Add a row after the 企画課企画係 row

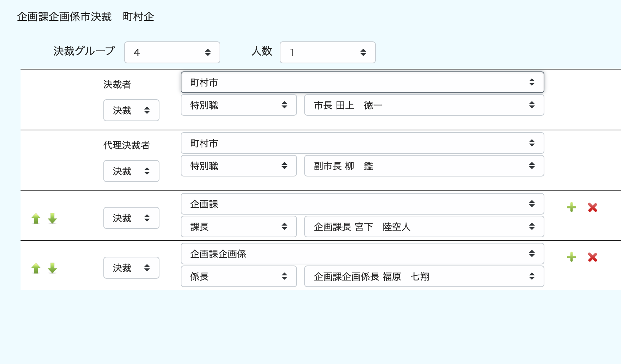click(x=572, y=257)
